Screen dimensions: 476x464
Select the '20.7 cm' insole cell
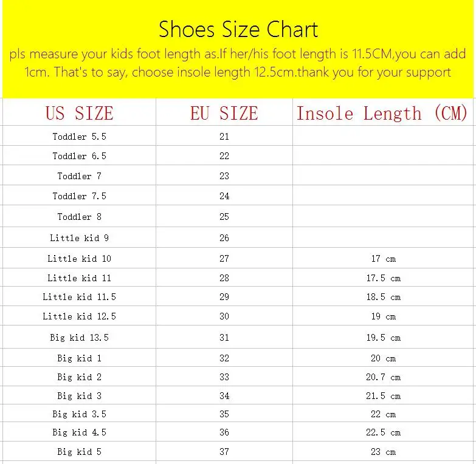(383, 377)
